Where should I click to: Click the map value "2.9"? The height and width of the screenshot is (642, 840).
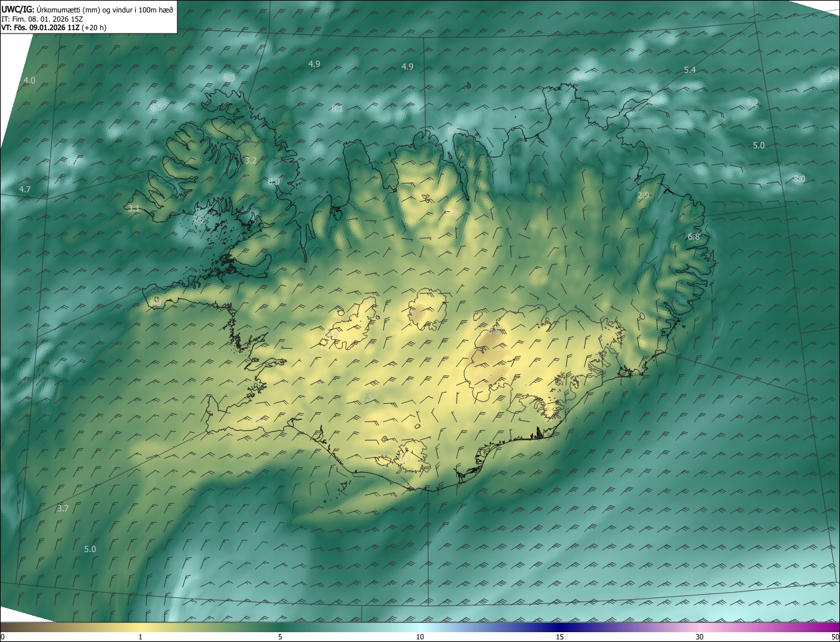click(643, 196)
